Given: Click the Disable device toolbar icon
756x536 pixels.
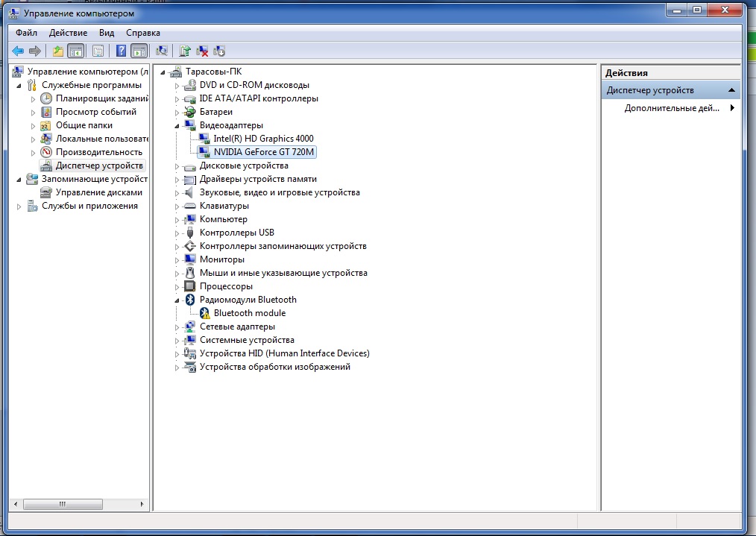Looking at the screenshot, I should click(219, 51).
